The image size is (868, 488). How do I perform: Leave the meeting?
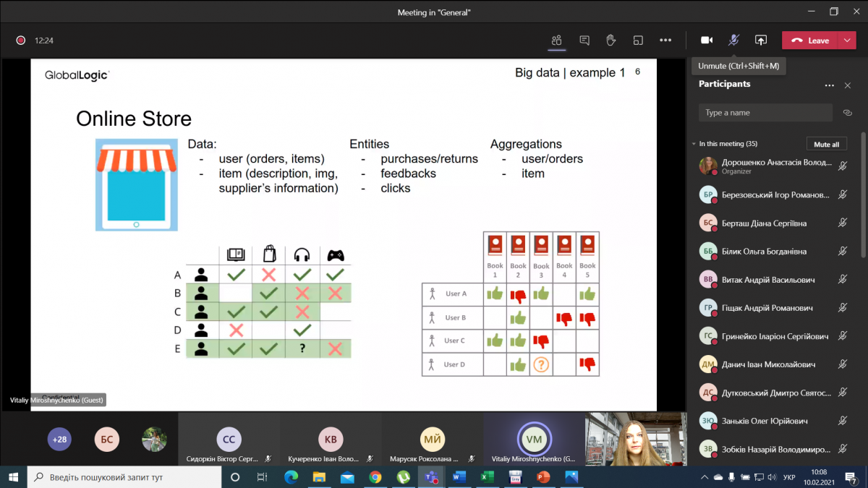(x=810, y=40)
